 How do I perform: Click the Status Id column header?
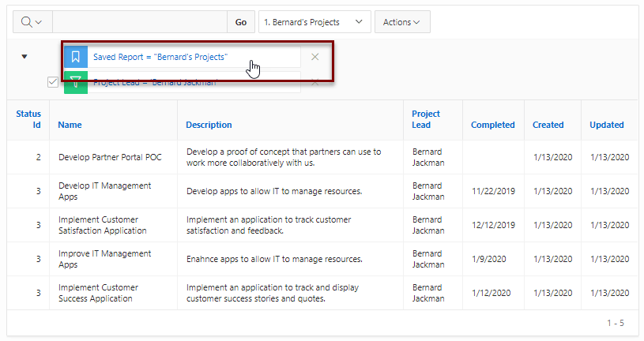click(x=28, y=119)
